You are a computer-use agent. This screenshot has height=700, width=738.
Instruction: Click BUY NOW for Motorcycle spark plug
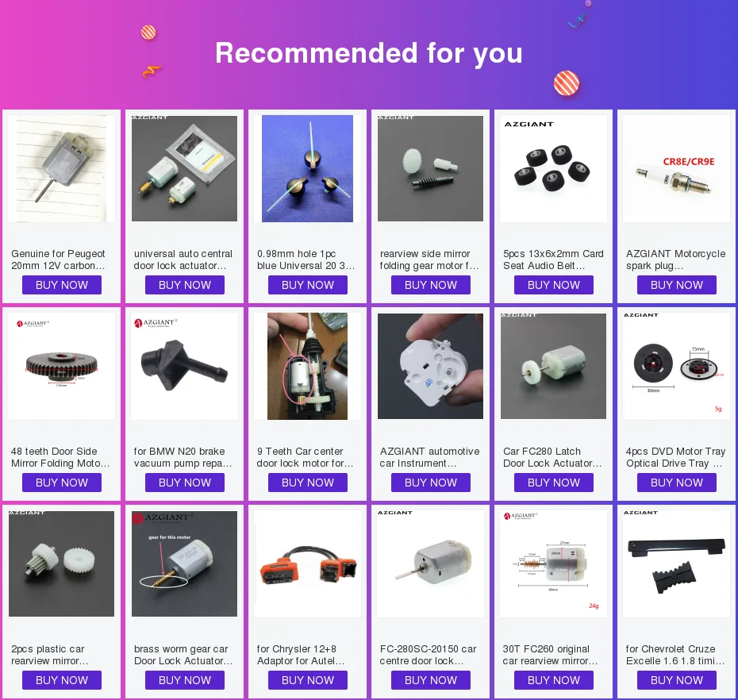pos(677,285)
